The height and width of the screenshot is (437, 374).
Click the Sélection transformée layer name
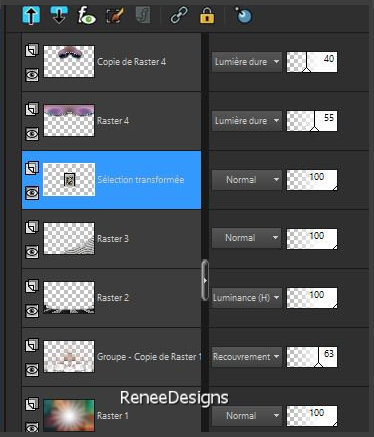(x=140, y=180)
